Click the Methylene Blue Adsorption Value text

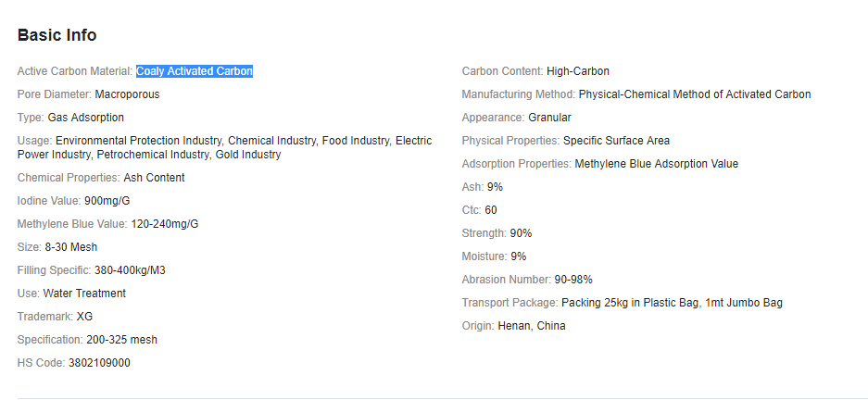[x=657, y=164]
